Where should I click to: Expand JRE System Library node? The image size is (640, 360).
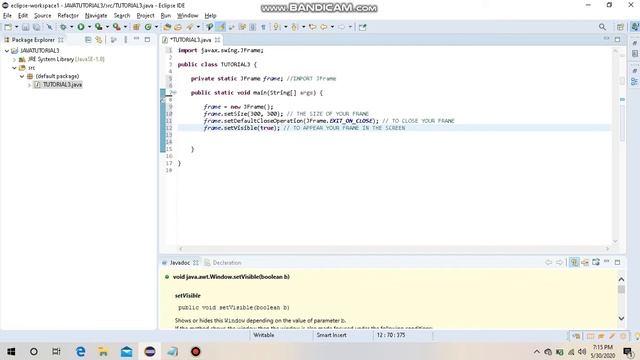[14, 59]
